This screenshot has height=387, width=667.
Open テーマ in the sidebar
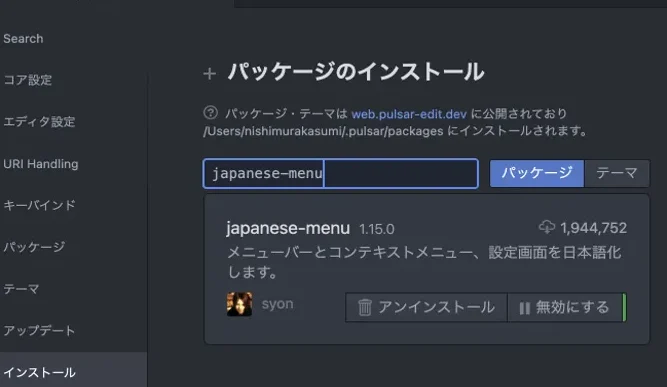[x=21, y=289]
